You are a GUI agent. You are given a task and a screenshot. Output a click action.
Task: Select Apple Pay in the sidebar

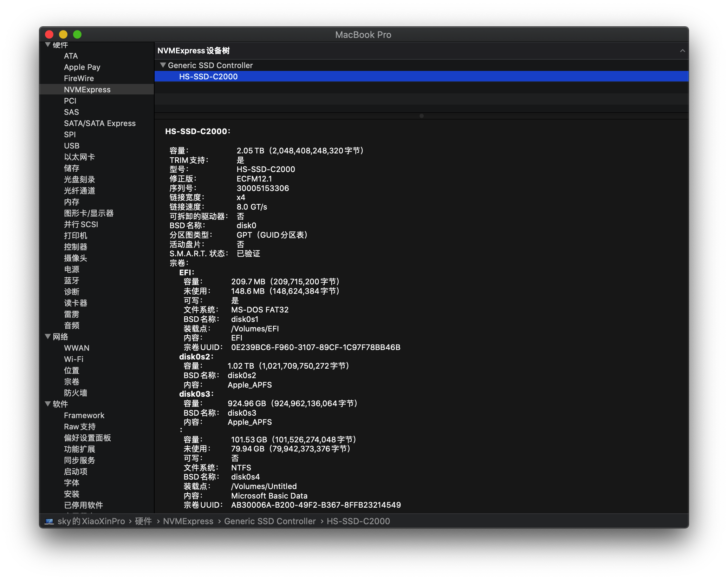click(x=82, y=67)
